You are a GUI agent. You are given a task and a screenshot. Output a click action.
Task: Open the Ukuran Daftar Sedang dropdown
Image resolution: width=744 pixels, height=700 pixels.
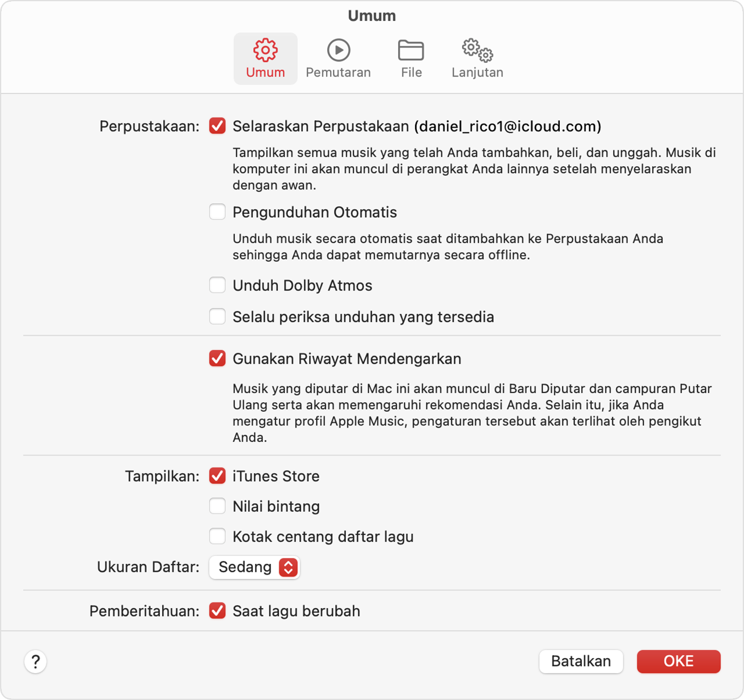255,567
